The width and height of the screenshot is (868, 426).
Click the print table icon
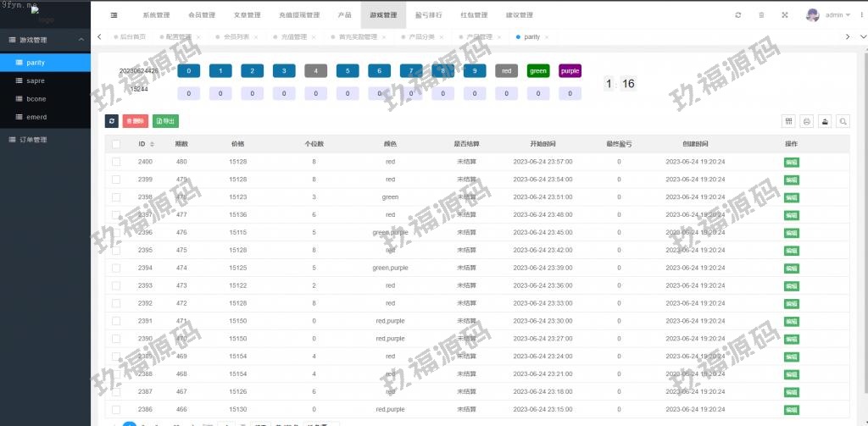(807, 122)
